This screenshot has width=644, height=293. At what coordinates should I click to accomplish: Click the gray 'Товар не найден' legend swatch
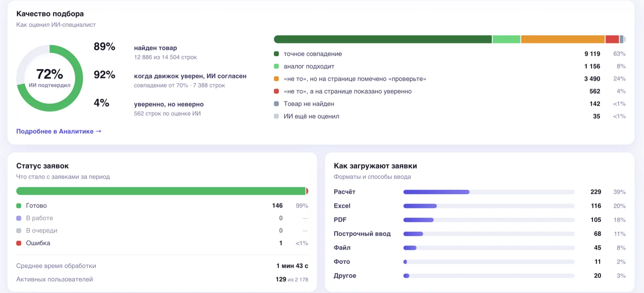pos(277,104)
